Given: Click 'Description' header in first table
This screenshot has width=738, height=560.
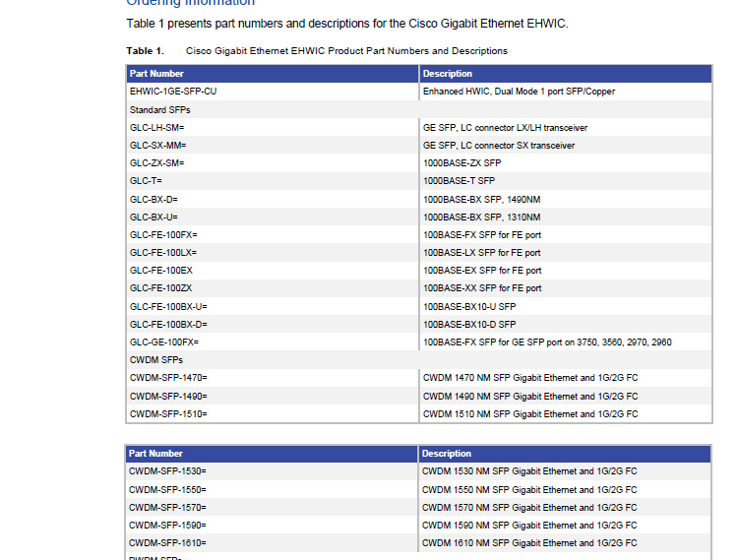Looking at the screenshot, I should click(448, 74).
